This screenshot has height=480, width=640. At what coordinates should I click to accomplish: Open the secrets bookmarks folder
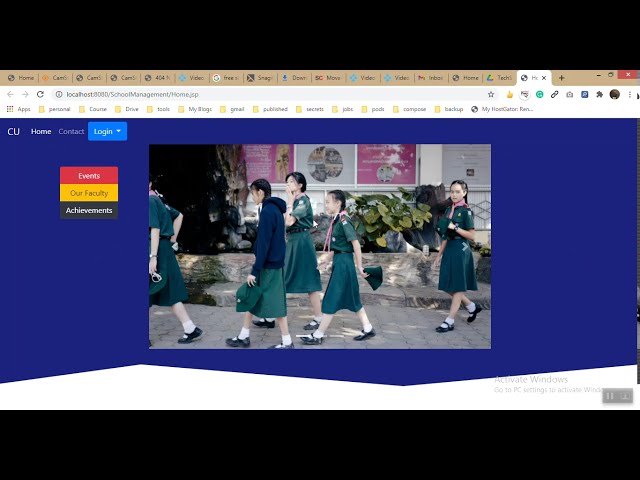point(310,109)
